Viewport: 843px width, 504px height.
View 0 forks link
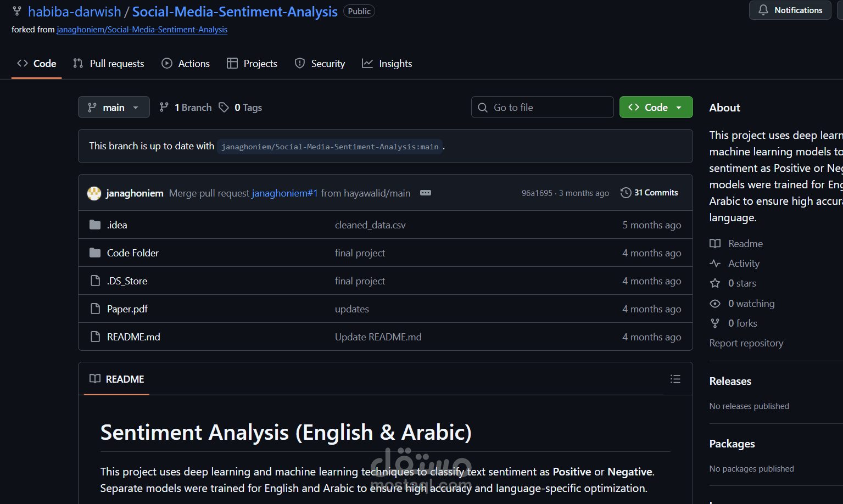(734, 323)
